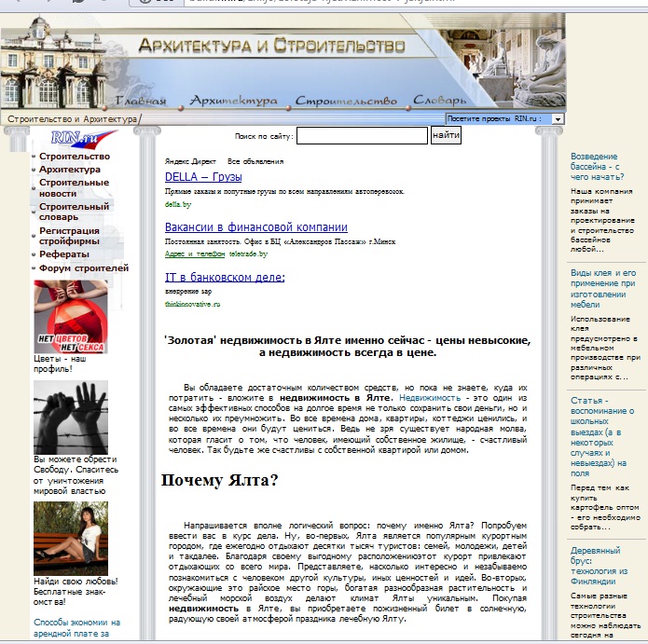Image resolution: width=648 pixels, height=644 pixels.
Task: Open 'Рефераты' sidebar item
Action: coord(64,254)
